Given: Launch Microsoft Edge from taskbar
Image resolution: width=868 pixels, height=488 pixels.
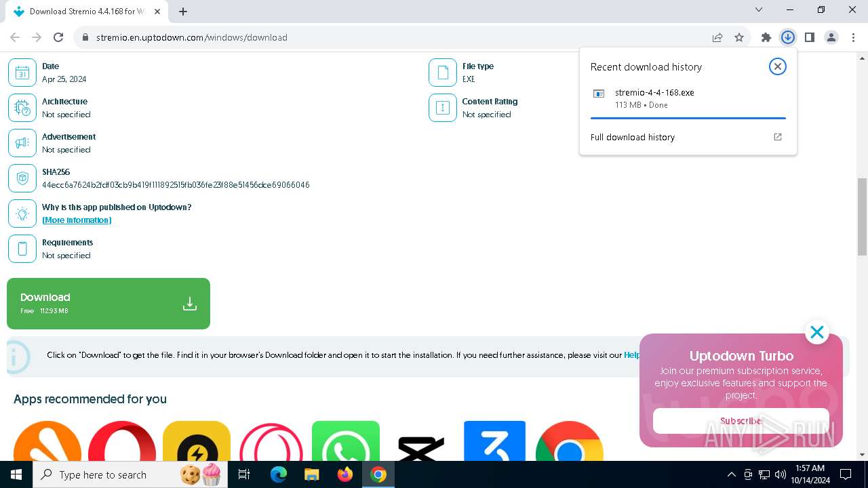Looking at the screenshot, I should point(279,474).
